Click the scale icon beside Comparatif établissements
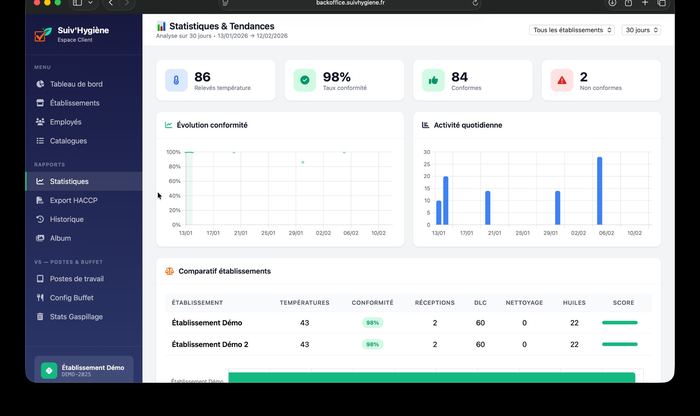Viewport: 700px width, 416px height. (x=170, y=271)
